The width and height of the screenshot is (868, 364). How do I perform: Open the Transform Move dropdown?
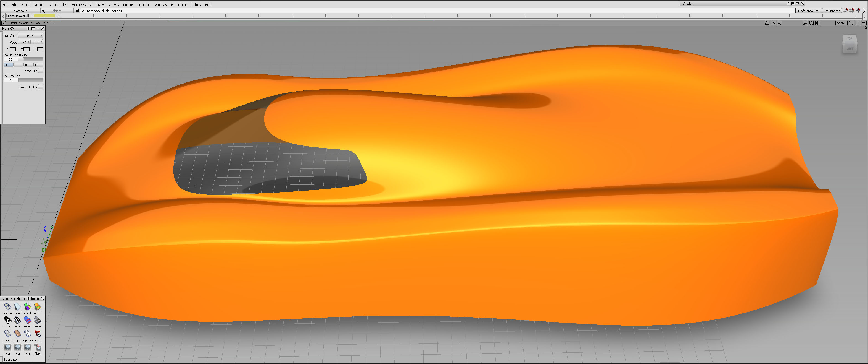[x=31, y=35]
